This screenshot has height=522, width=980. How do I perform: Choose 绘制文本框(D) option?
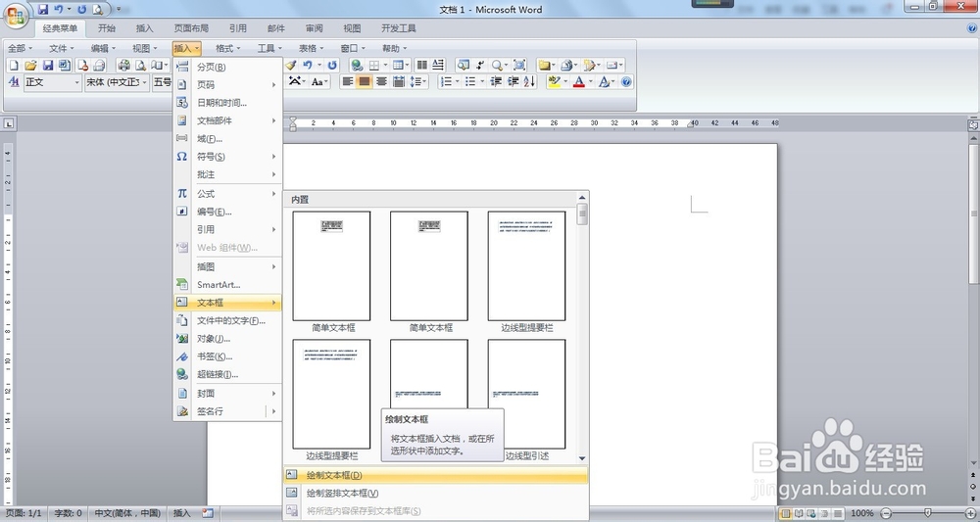click(436, 475)
